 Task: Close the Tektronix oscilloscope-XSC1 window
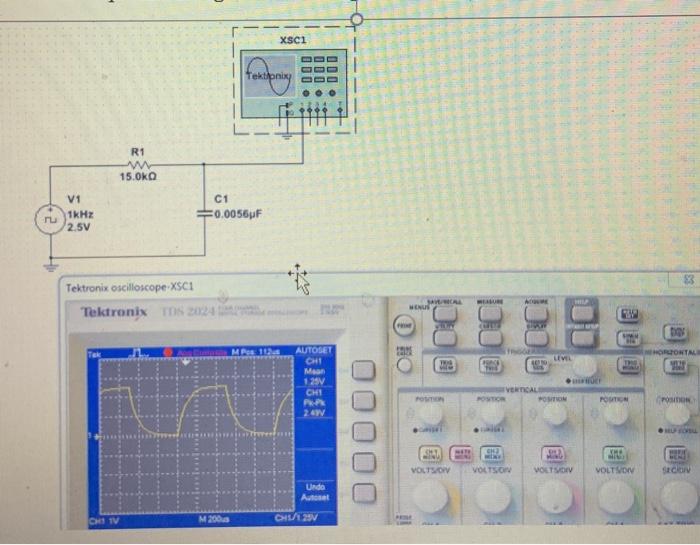tap(689, 279)
